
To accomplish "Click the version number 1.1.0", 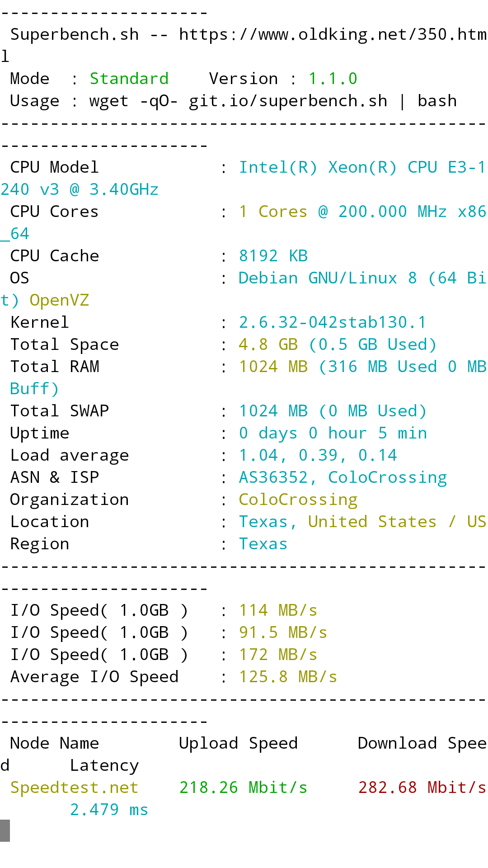I will coord(333,79).
